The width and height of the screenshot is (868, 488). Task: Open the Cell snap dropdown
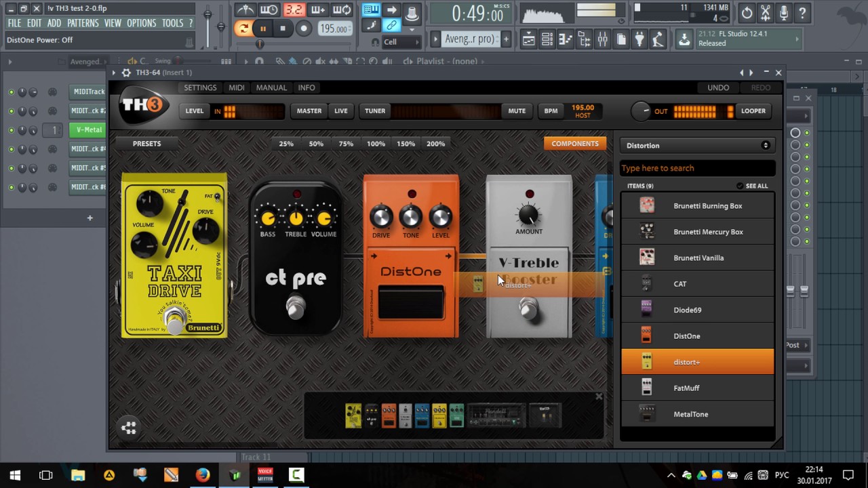click(401, 42)
